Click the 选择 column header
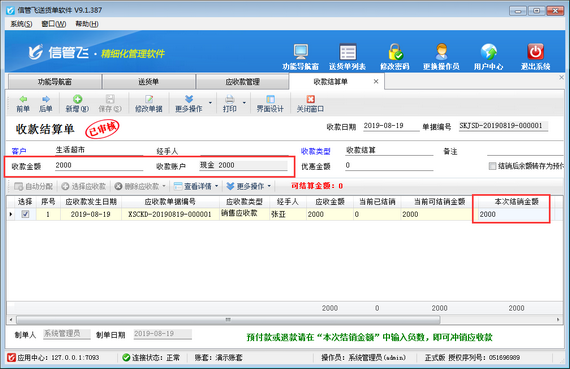 tap(25, 201)
